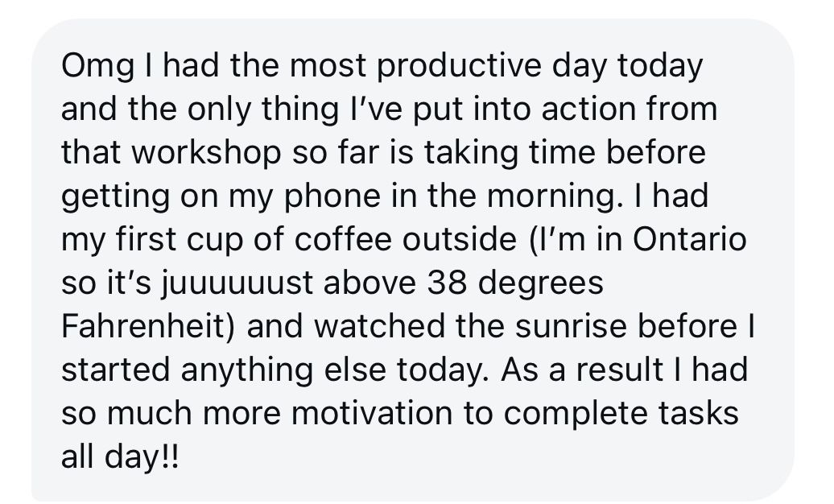This screenshot has width=834, height=504.
Task: Click the word "Omg" in the message
Action: (98, 67)
